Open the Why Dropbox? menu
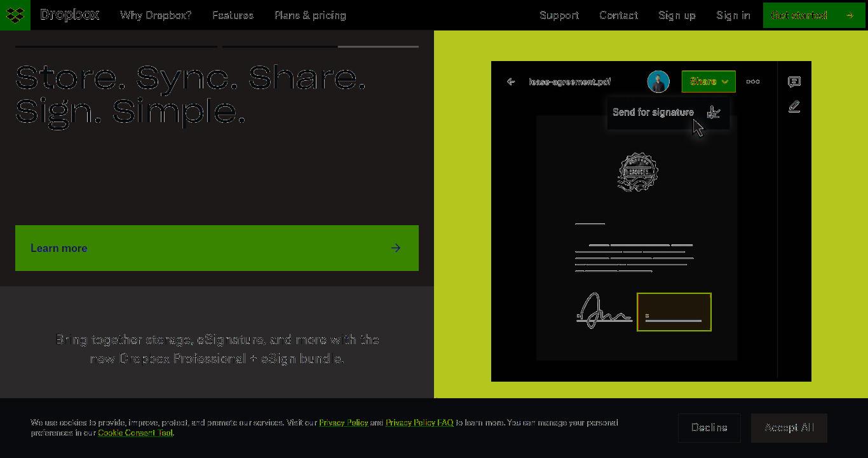The image size is (868, 458). pyautogui.click(x=156, y=15)
